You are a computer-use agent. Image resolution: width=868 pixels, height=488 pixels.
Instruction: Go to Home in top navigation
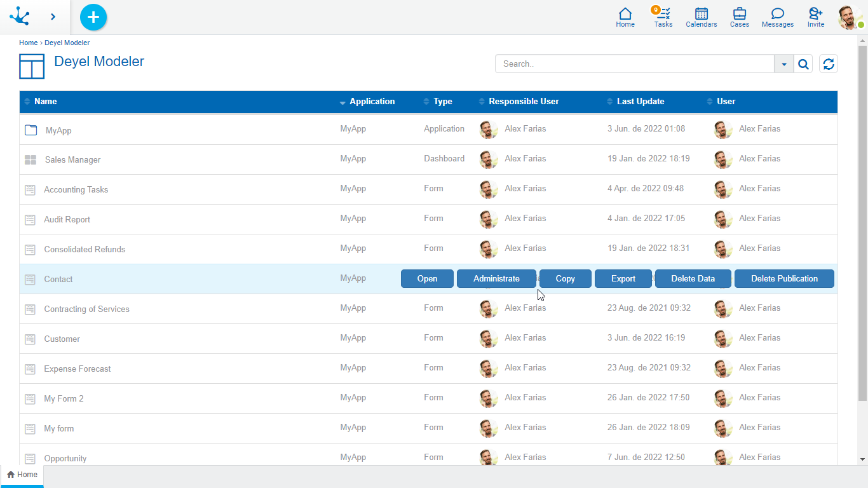click(625, 17)
